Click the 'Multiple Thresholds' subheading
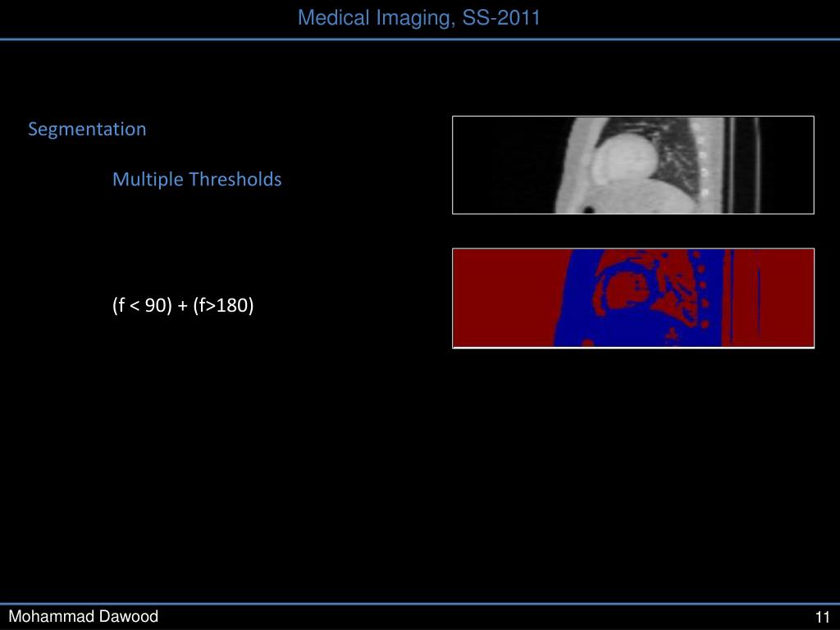840x630 pixels. point(197,180)
